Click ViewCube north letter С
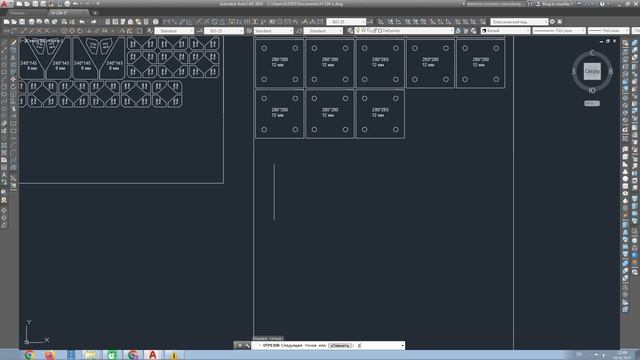Viewport: 640px width, 360px height. click(x=592, y=53)
